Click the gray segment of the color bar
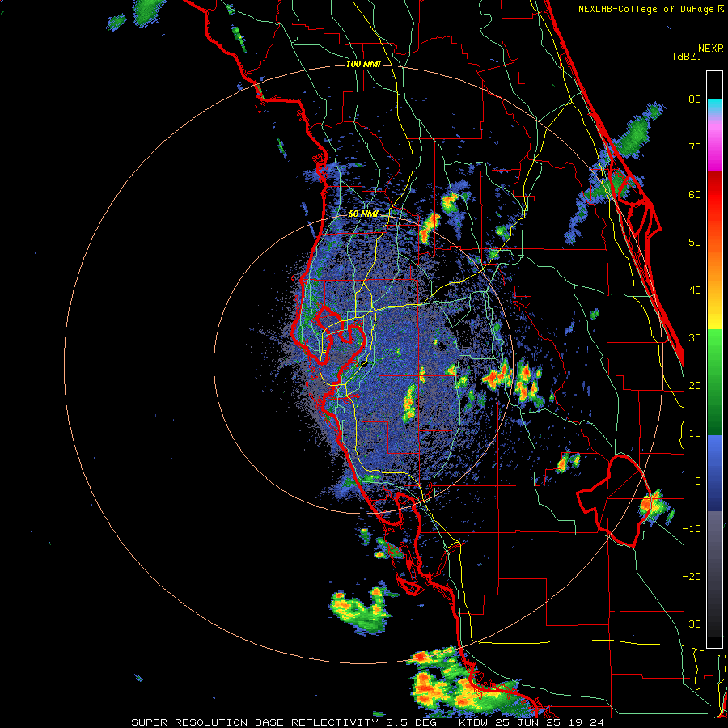 (714, 548)
